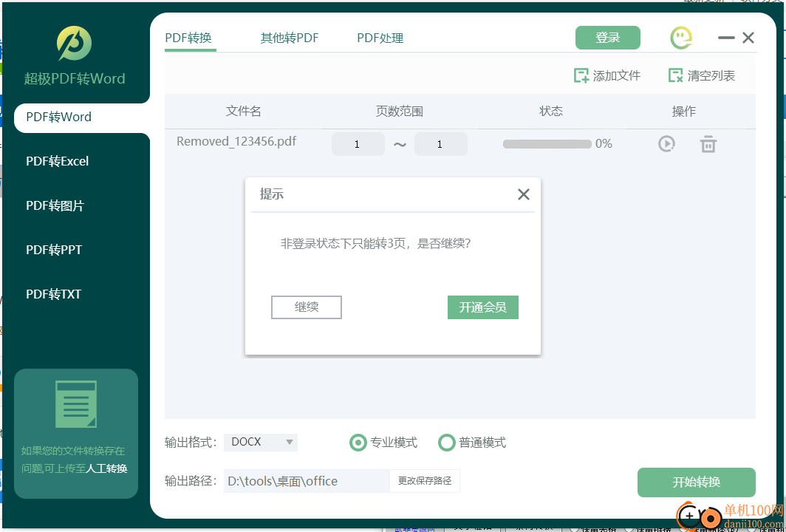Viewport: 786px width, 532px height.
Task: Select PDF转PPT in sidebar
Action: tap(54, 250)
